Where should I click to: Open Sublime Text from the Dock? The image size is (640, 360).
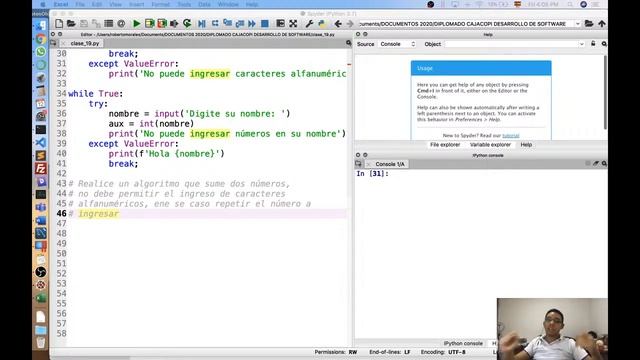(40, 156)
